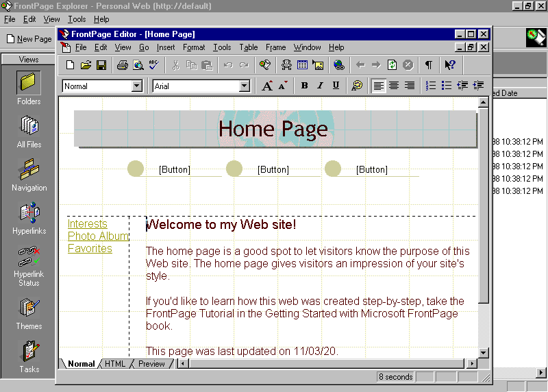
Task: Open the Navigation view in the sidebar
Action: coord(29,175)
